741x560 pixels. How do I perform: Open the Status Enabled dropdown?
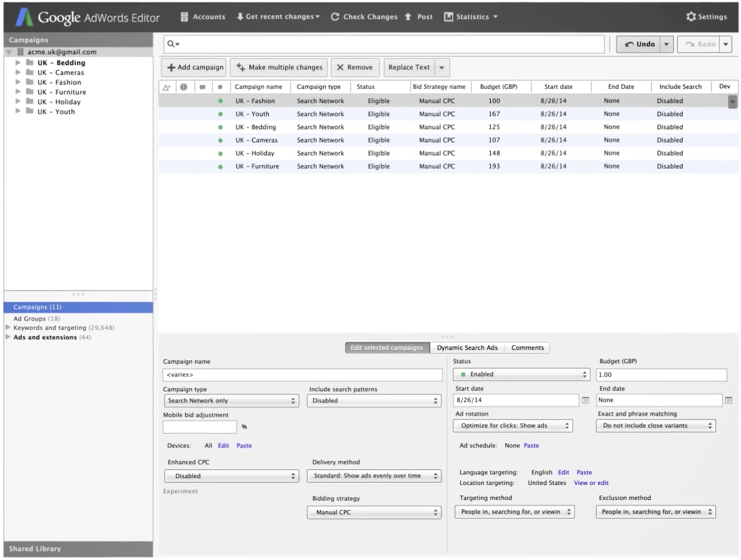click(x=522, y=374)
